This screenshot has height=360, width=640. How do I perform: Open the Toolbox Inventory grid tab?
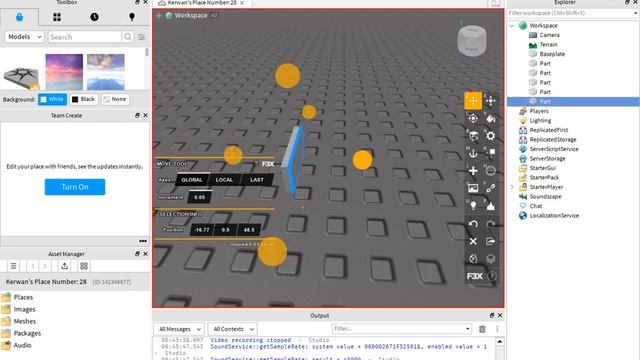(57, 17)
